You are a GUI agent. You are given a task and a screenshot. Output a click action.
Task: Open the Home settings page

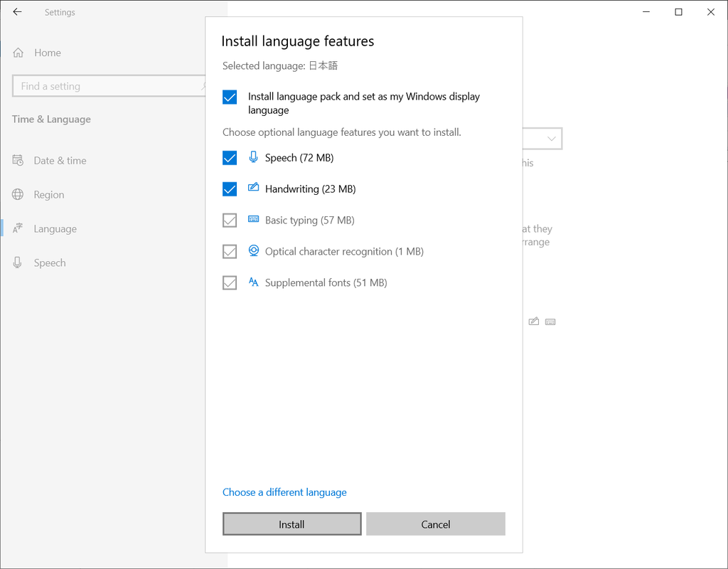[x=48, y=53]
